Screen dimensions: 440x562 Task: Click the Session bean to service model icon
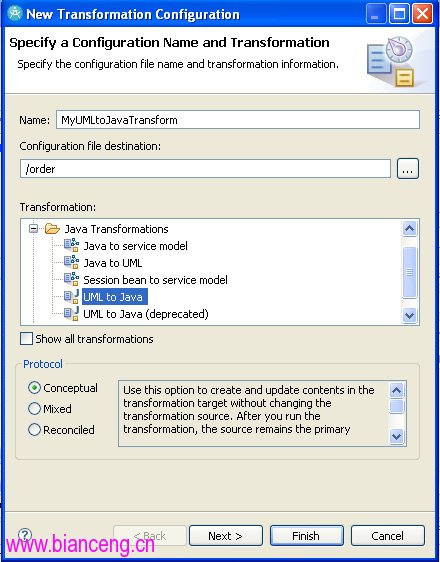[x=71, y=279]
